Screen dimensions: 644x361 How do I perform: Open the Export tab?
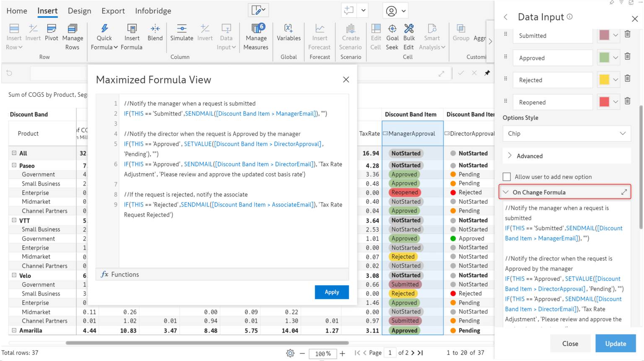(x=113, y=11)
